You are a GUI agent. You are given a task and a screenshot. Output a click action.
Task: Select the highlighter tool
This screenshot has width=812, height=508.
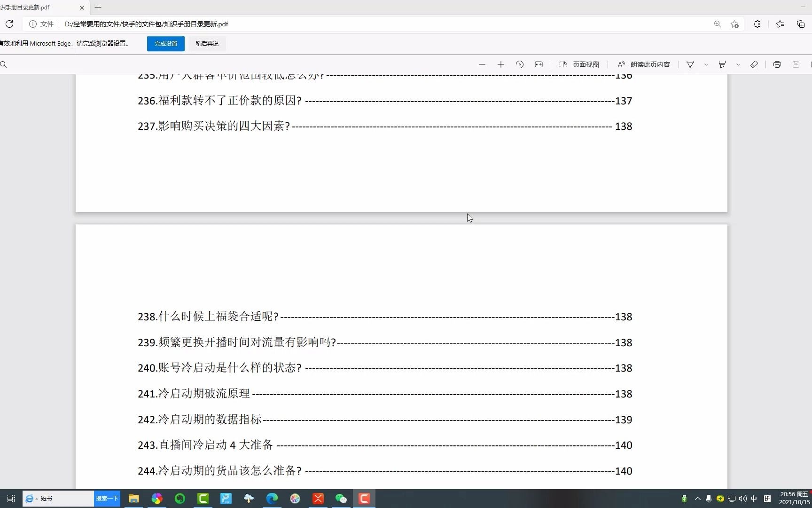tap(723, 64)
